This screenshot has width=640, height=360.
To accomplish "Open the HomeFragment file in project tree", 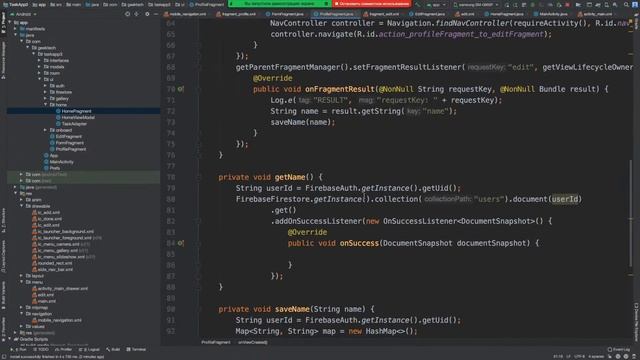I will pos(76,111).
